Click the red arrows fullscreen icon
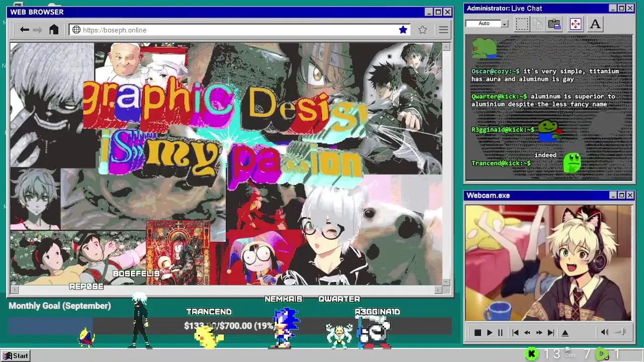 [576, 24]
